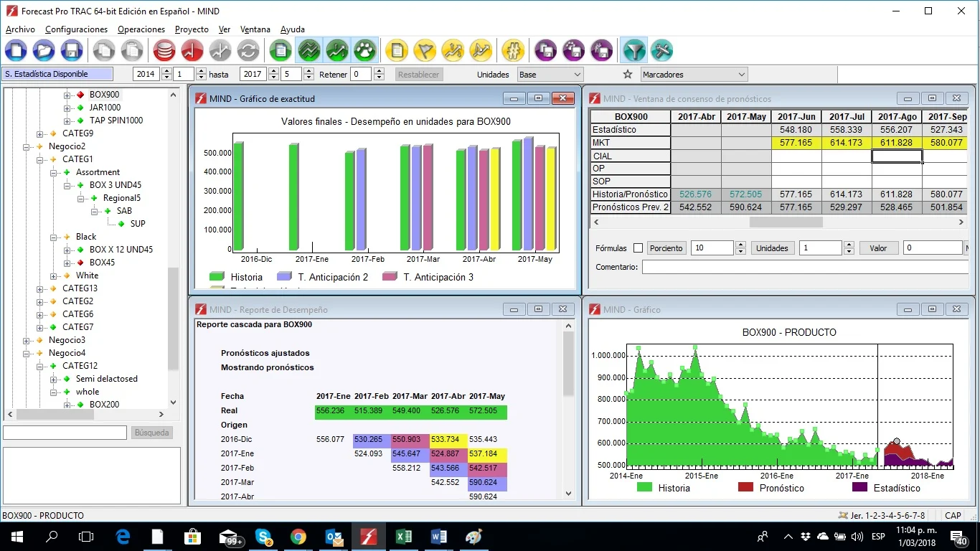Click the Búsqueda search button
This screenshot has width=980, height=551.
(152, 433)
